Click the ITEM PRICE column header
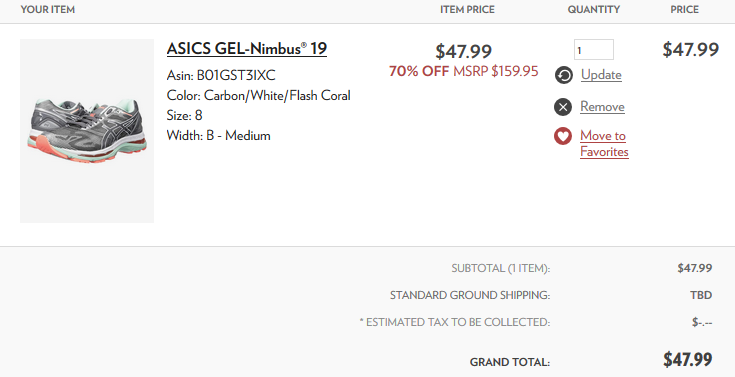Screen dimensions: 735x377 click(467, 9)
